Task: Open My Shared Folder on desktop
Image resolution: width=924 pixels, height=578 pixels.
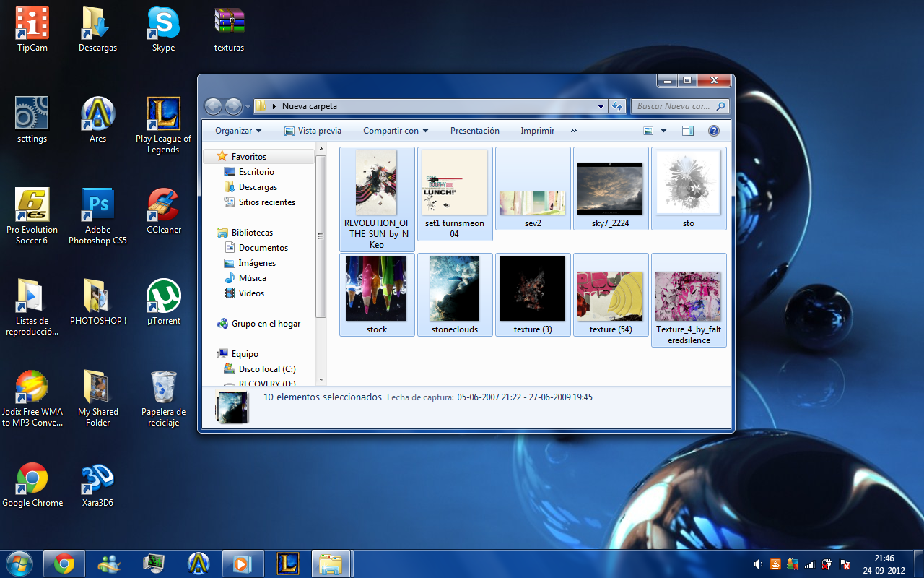Action: pos(98,398)
